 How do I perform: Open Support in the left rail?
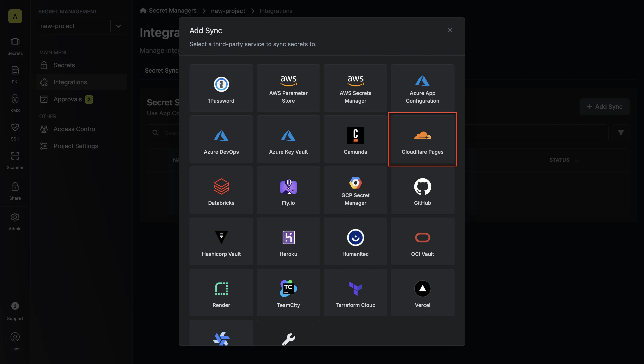[15, 311]
